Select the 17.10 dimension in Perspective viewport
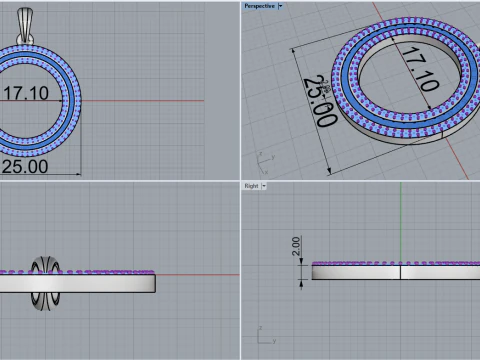The image size is (480, 360). point(420,69)
